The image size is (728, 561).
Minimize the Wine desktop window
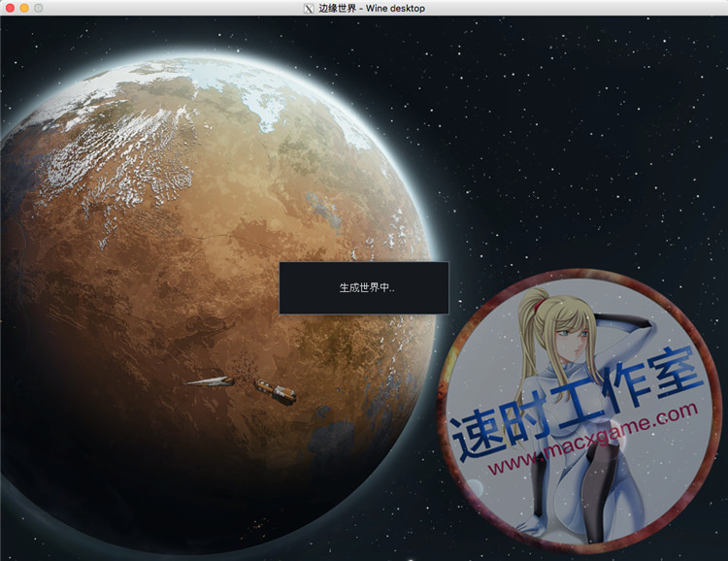[24, 8]
